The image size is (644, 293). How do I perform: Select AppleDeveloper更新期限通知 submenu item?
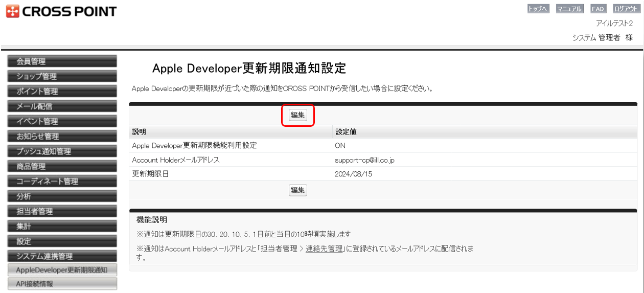[x=62, y=270]
